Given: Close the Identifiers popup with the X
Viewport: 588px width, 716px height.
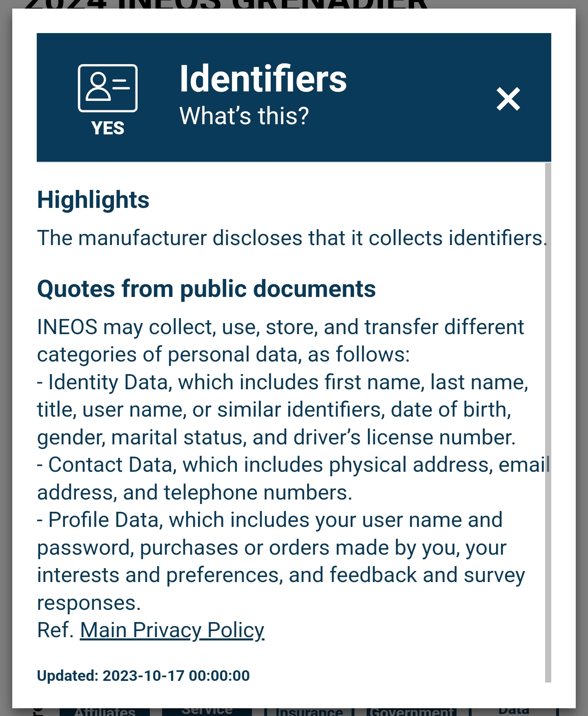Looking at the screenshot, I should point(508,99).
